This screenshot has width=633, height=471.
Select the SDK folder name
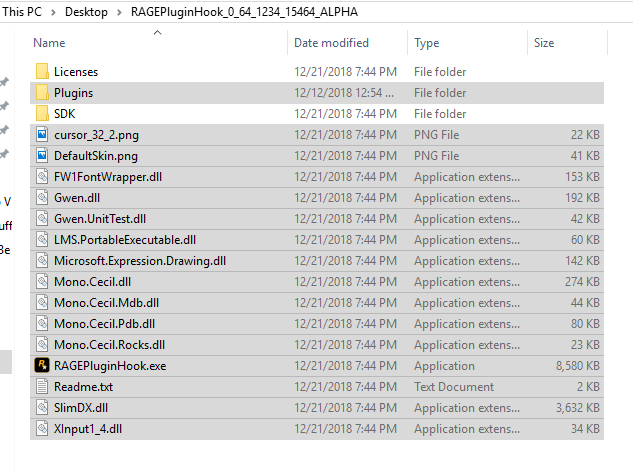coord(65,114)
